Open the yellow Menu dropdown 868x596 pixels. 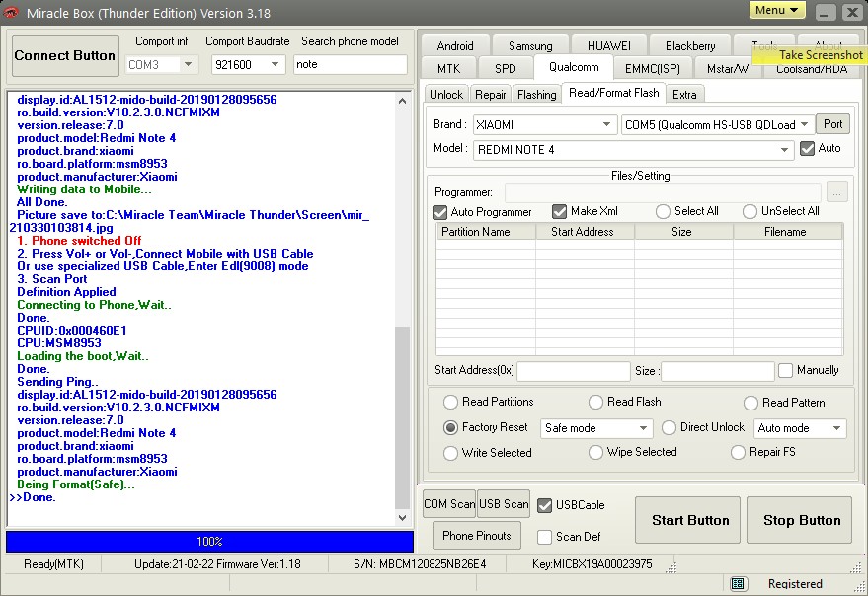tap(777, 11)
